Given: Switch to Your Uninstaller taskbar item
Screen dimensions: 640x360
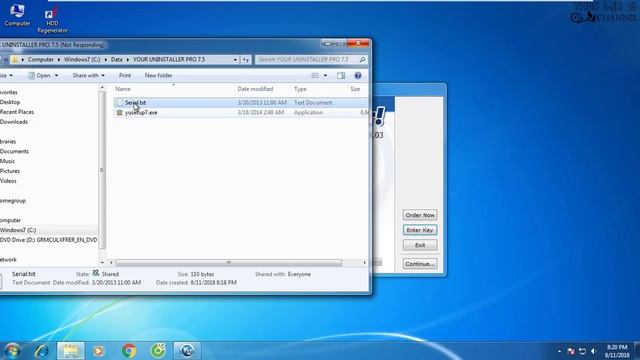Looking at the screenshot, I should pyautogui.click(x=187, y=351).
